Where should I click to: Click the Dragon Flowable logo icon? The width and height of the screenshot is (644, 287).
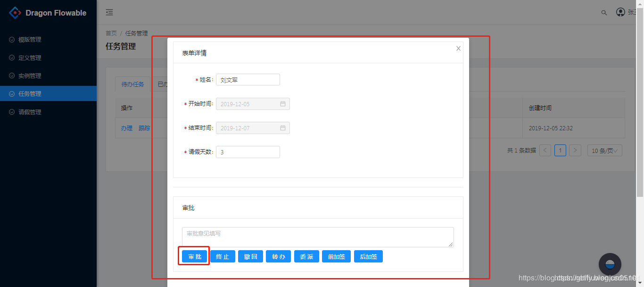tap(16, 13)
